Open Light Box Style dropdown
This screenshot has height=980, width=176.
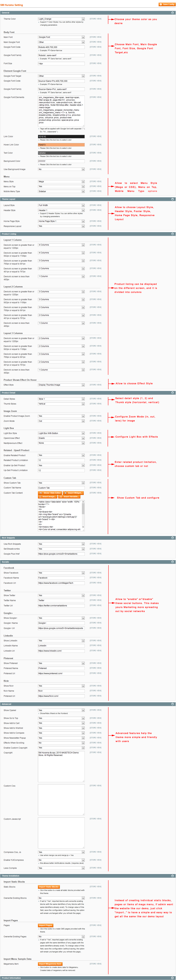pyautogui.click(x=61, y=433)
